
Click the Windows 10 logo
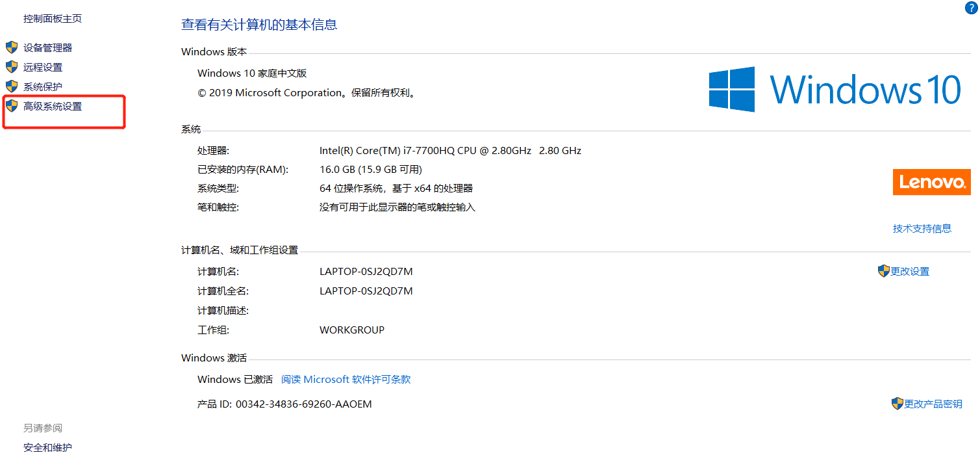pyautogui.click(x=835, y=89)
